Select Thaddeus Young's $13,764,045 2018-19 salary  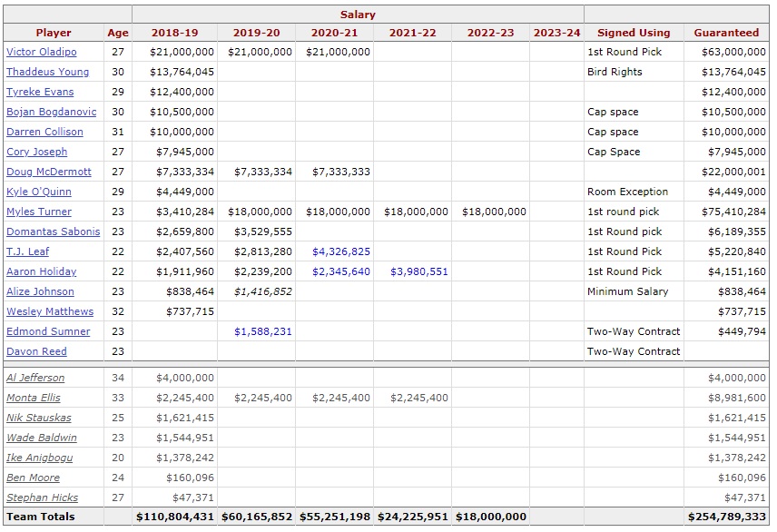182,72
